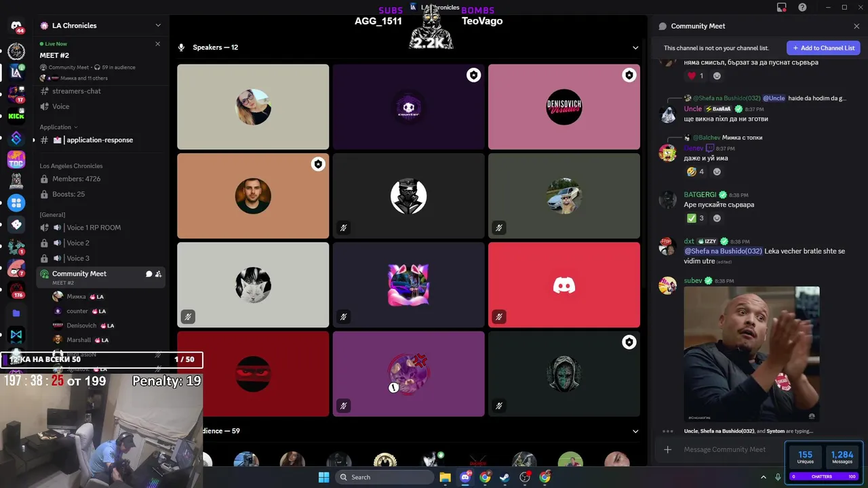The width and height of the screenshot is (868, 488).
Task: Click the Windows taskbar Search box
Action: (x=385, y=477)
